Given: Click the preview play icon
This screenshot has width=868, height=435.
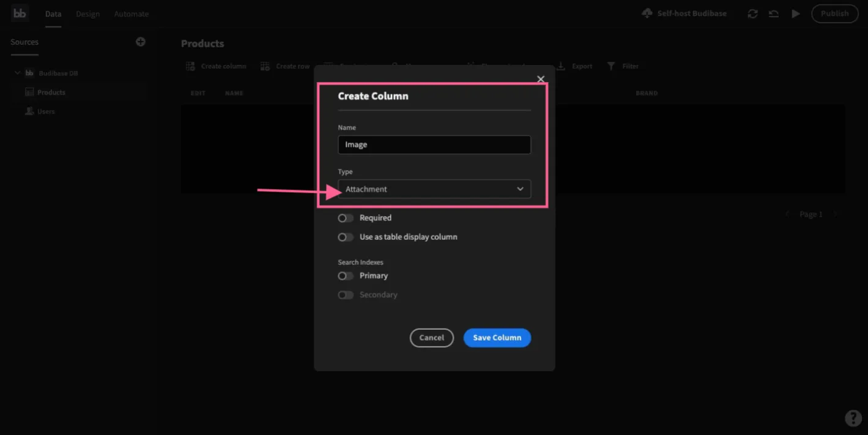Looking at the screenshot, I should 795,13.
